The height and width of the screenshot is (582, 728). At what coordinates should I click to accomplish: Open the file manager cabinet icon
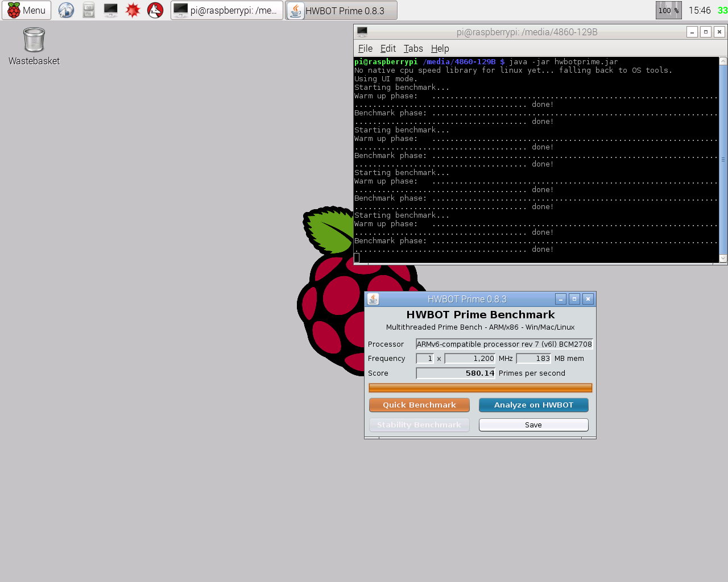pyautogui.click(x=89, y=10)
